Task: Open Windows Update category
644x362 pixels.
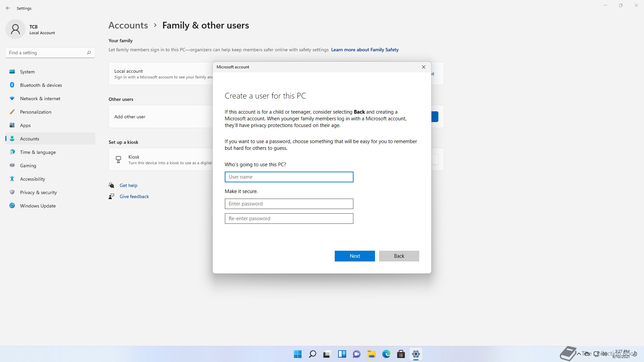Action: click(50, 206)
